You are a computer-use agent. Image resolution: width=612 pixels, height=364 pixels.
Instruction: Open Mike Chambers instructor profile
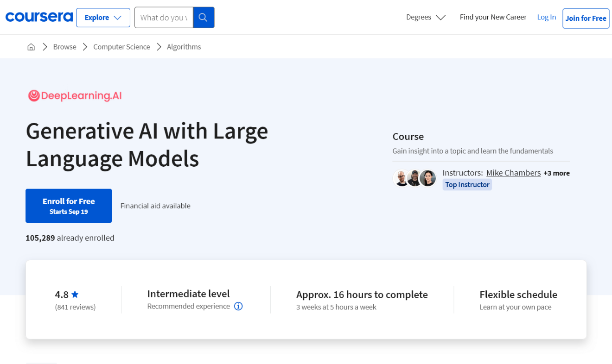(x=513, y=172)
